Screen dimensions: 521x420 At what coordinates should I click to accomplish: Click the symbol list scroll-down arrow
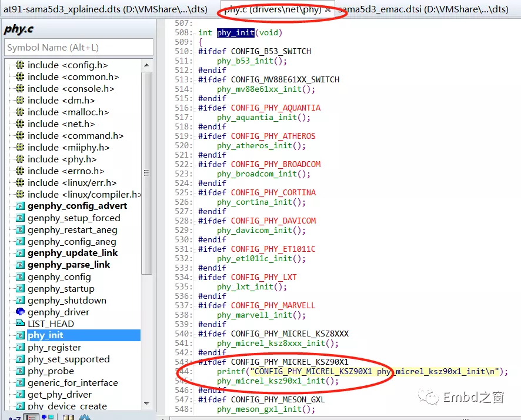[x=146, y=404]
